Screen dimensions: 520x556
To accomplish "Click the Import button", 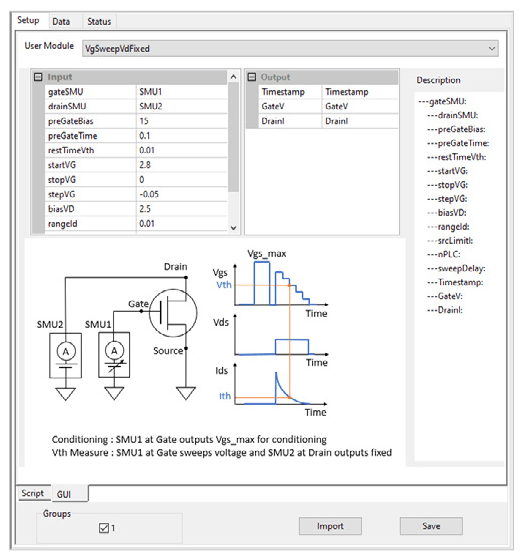I will (330, 526).
